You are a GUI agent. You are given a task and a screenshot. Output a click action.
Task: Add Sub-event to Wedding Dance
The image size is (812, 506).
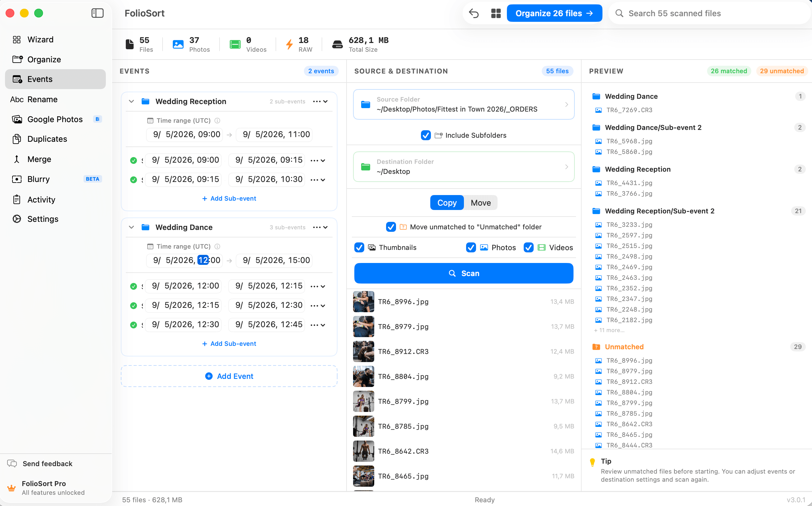[x=229, y=344]
